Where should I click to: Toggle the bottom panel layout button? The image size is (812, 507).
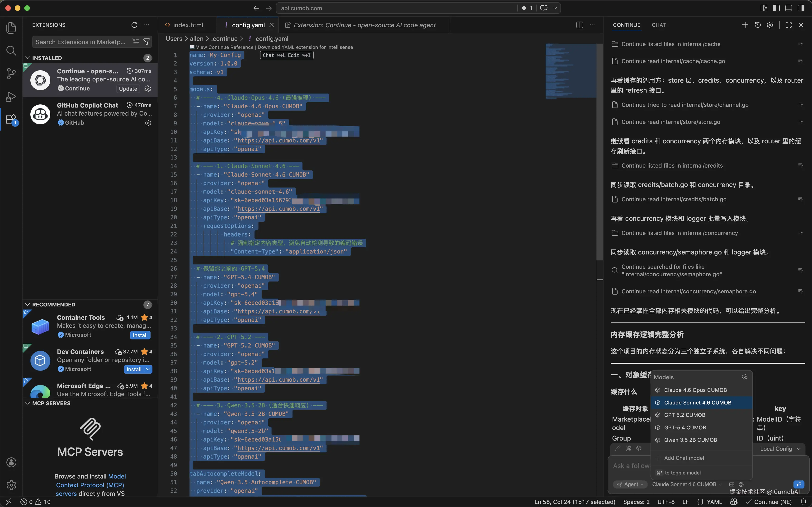point(788,8)
